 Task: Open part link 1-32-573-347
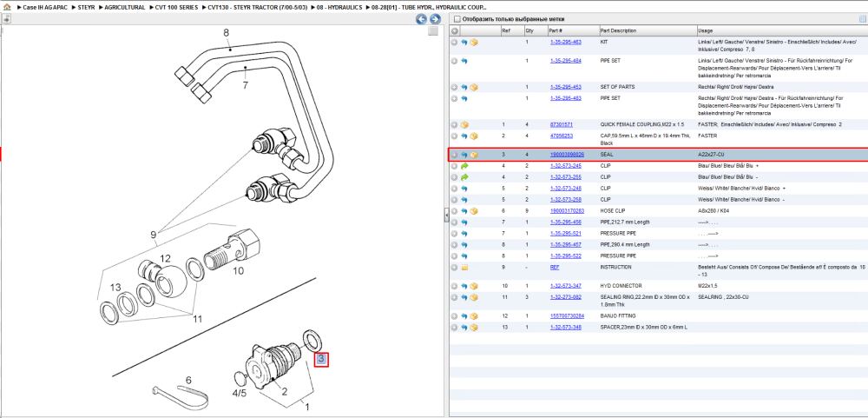tap(565, 286)
